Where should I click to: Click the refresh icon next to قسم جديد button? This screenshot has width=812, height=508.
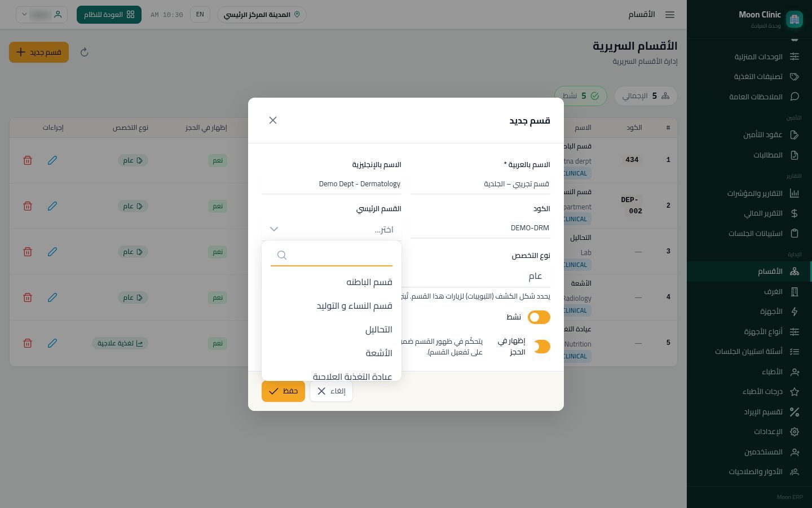(84, 52)
